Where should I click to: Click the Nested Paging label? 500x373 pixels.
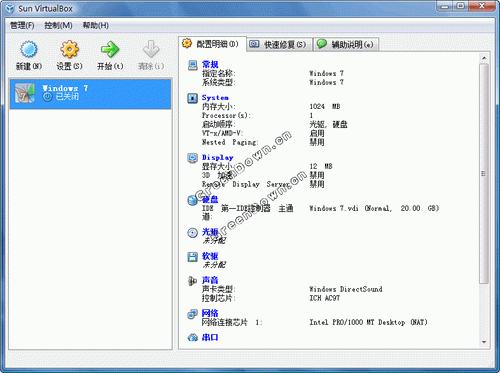pyautogui.click(x=230, y=143)
